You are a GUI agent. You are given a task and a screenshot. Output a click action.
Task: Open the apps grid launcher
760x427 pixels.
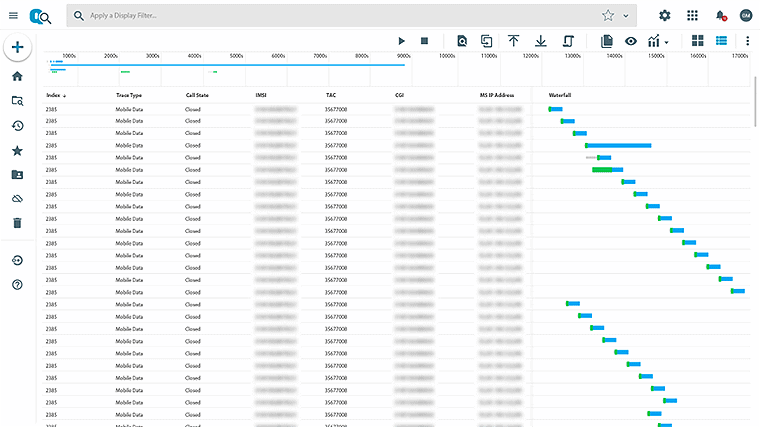[x=692, y=16]
